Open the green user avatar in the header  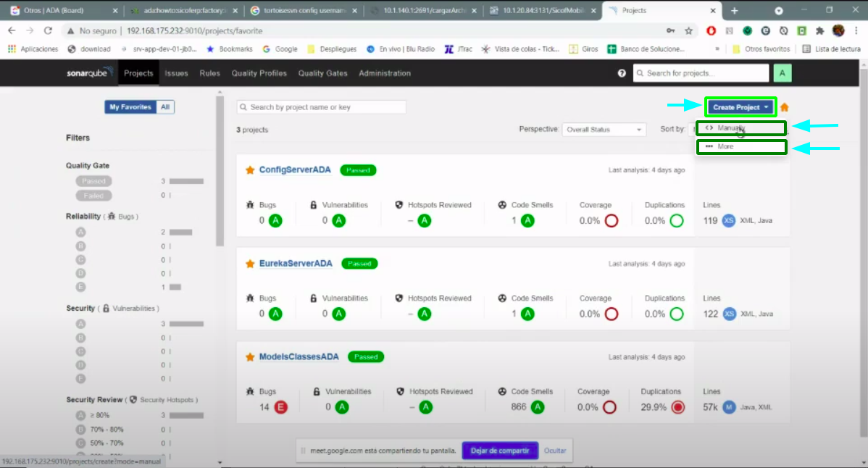pyautogui.click(x=782, y=73)
